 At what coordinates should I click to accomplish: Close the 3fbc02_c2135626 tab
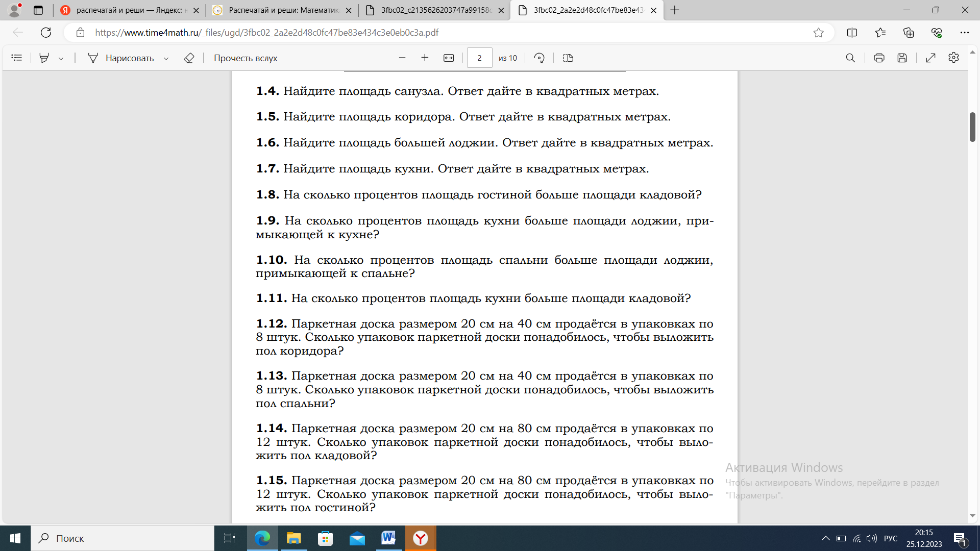(x=501, y=10)
